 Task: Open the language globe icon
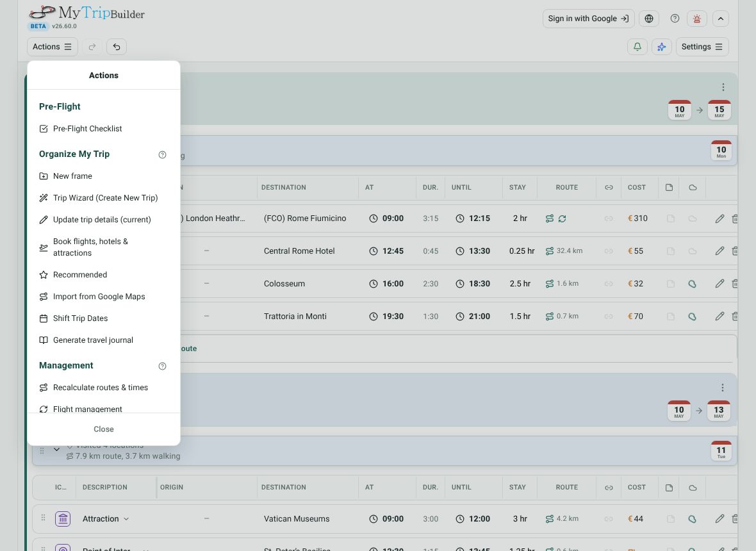point(649,19)
